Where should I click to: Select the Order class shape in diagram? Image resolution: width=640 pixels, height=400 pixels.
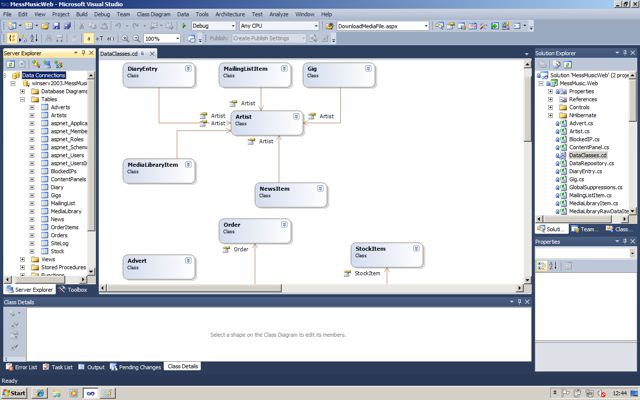(x=255, y=231)
